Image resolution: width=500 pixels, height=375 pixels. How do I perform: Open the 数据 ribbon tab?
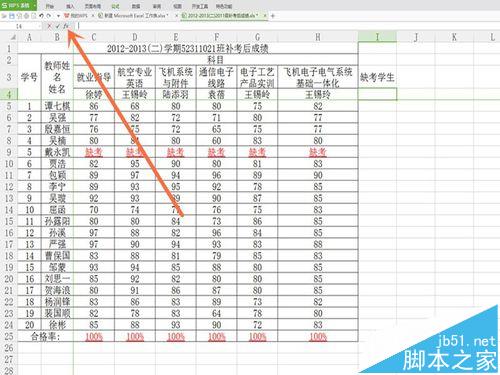tap(136, 6)
